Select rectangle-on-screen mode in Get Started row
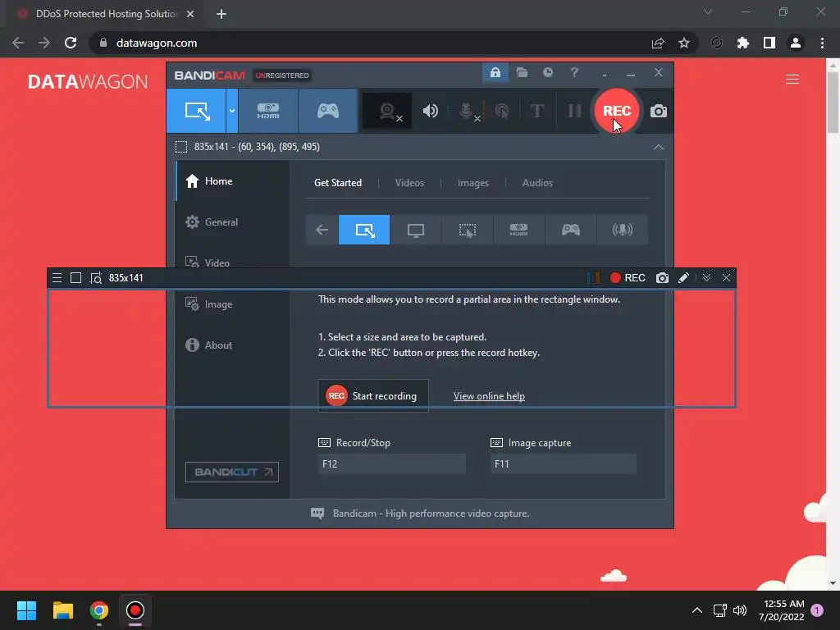 pos(364,230)
